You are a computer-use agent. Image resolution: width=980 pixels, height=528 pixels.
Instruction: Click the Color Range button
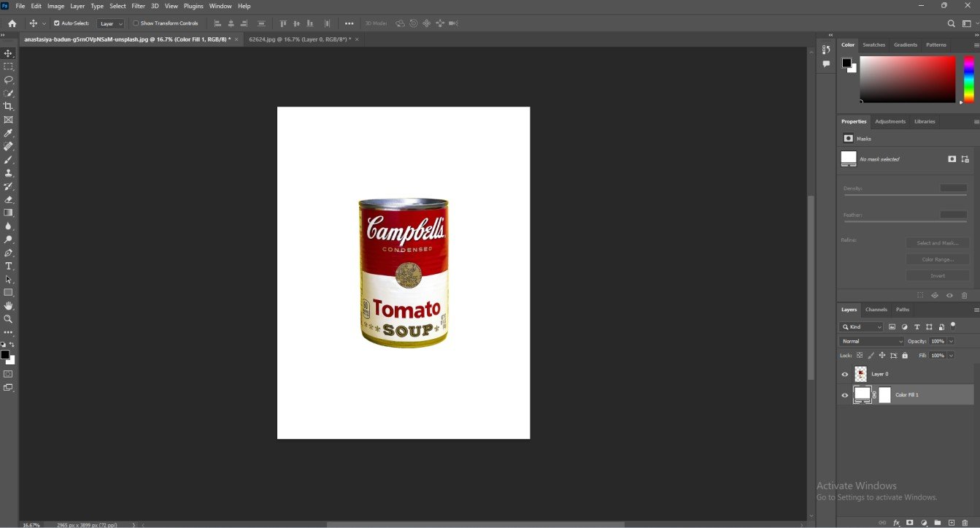938,259
